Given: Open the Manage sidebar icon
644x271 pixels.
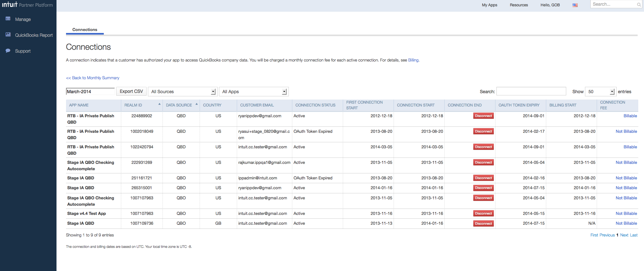Looking at the screenshot, I should point(8,19).
